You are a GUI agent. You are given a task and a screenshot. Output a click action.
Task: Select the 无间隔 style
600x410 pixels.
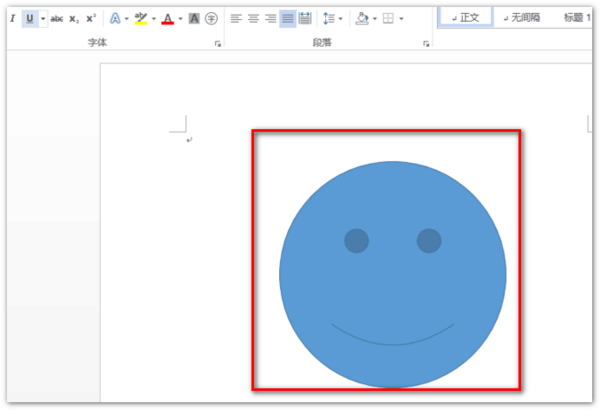click(x=522, y=18)
